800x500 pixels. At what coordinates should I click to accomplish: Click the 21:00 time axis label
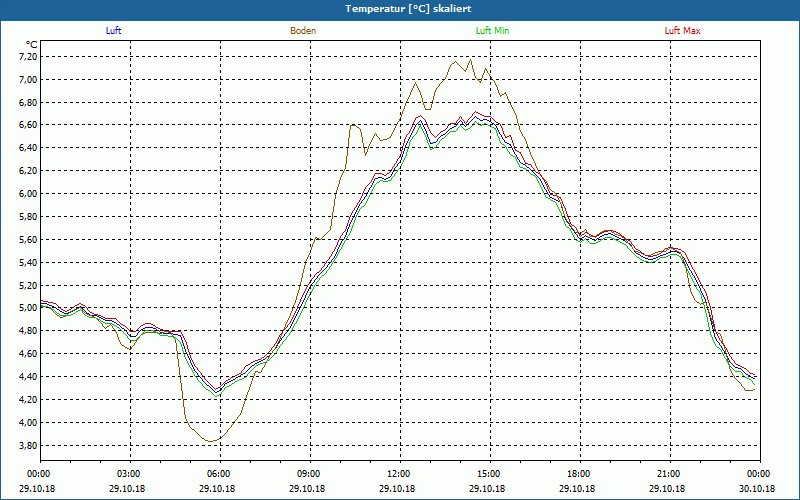(670, 474)
